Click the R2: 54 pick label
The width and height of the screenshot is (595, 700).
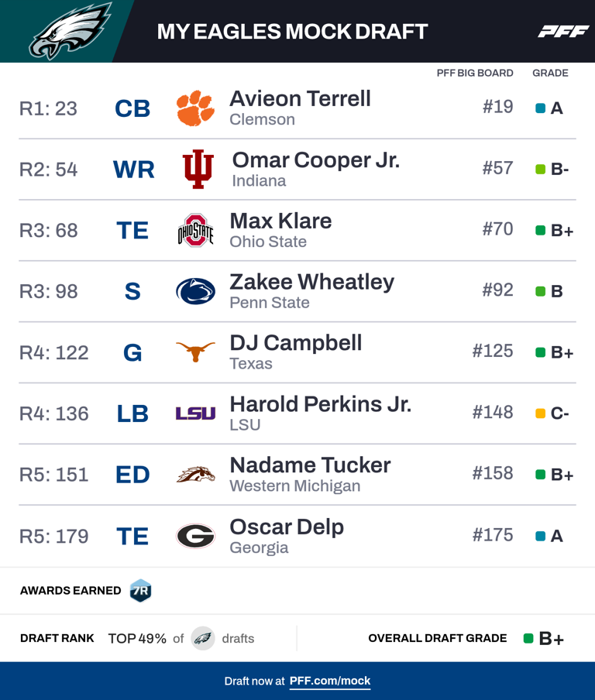48,170
